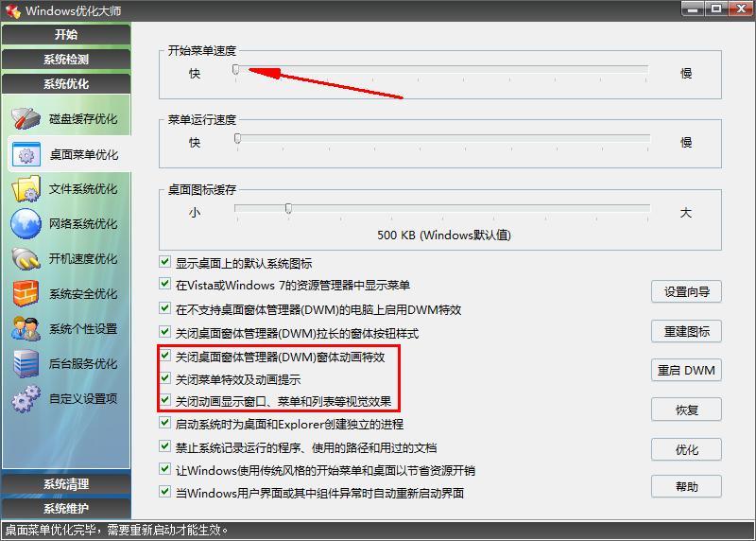
Task: Click the 帮助 button
Action: [686, 486]
